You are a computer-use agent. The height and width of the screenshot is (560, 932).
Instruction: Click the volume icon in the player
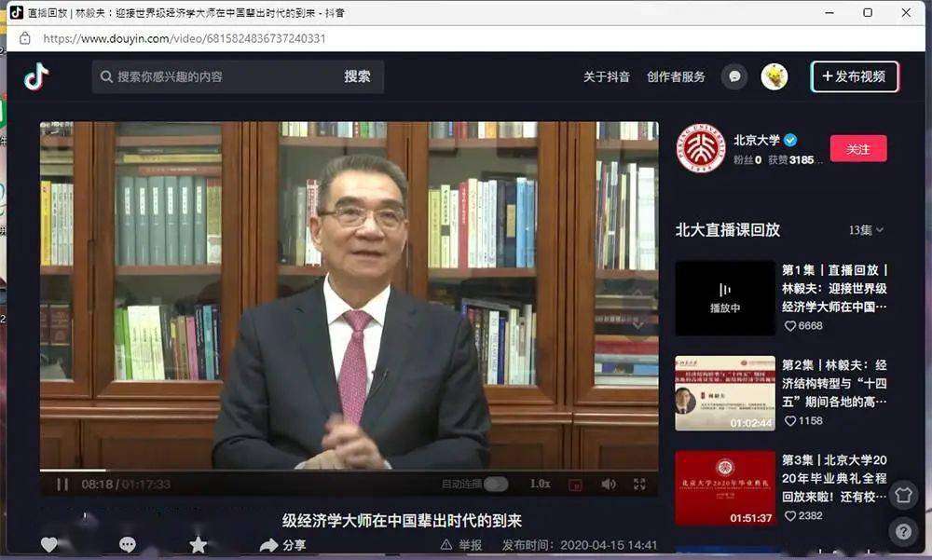[x=610, y=484]
